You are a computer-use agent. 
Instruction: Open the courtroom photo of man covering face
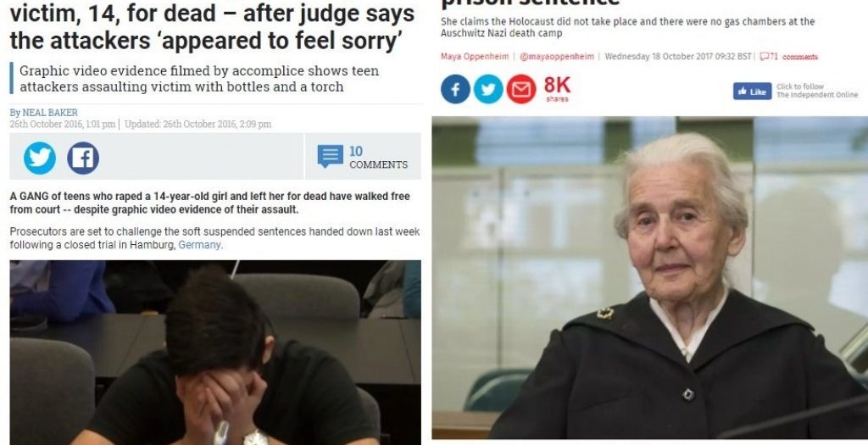coord(215,353)
